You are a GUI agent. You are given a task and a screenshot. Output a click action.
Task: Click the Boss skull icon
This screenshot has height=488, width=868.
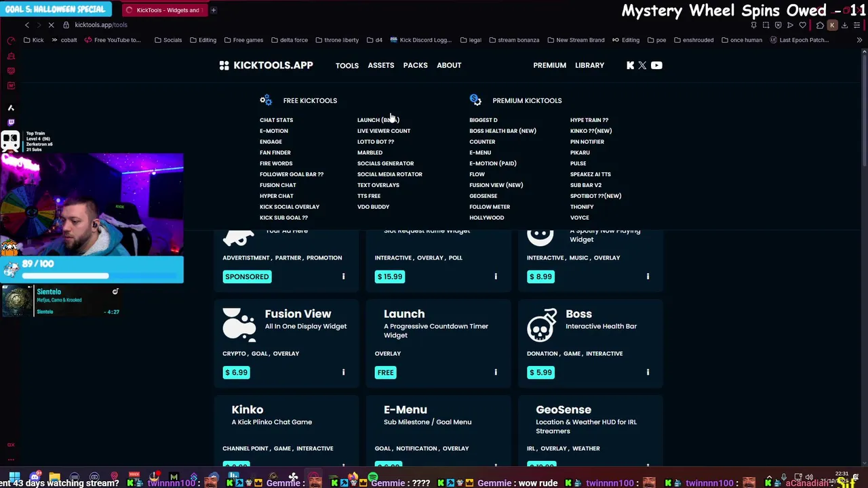click(x=541, y=325)
